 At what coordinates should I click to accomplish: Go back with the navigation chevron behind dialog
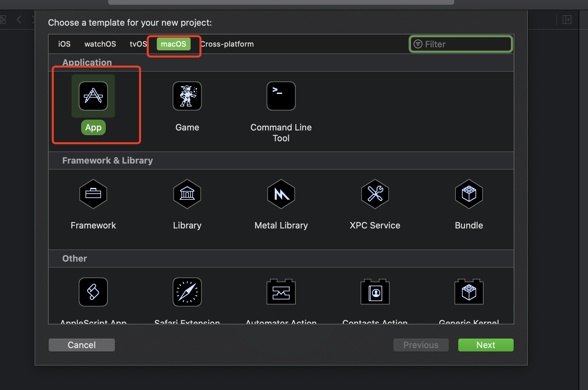tap(19, 20)
